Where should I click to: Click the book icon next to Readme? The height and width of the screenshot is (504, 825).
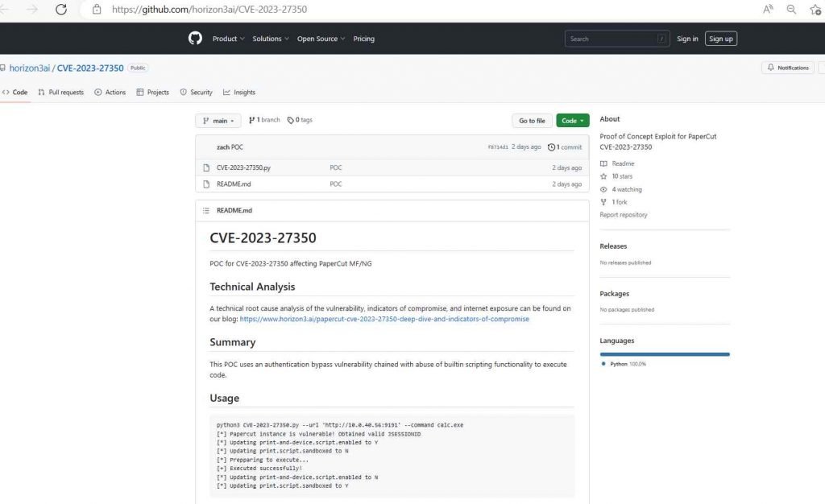[603, 163]
